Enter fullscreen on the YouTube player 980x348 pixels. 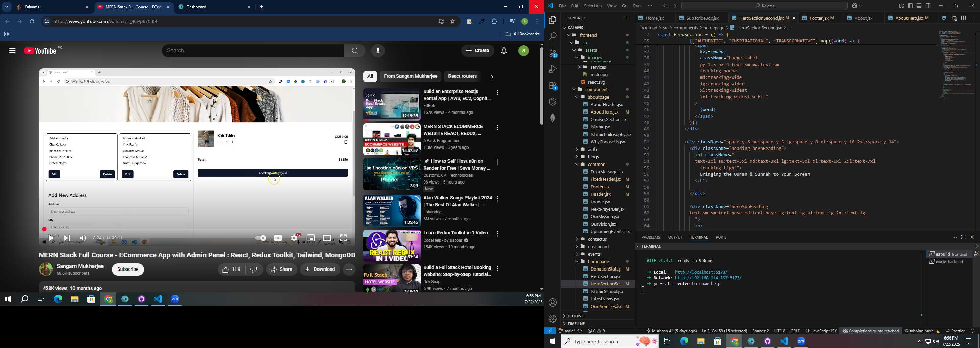[343, 238]
